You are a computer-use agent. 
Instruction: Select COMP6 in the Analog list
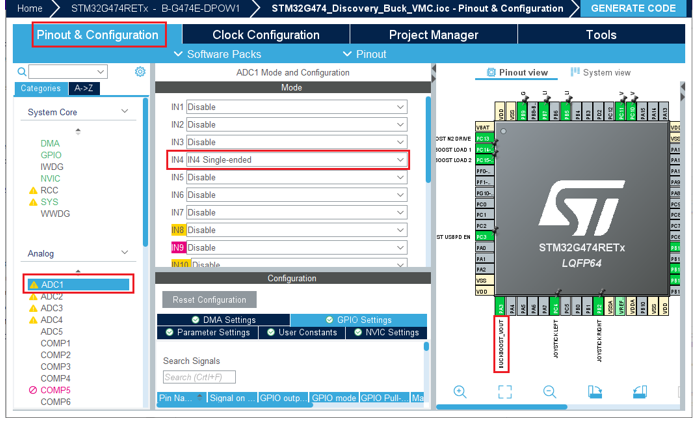(x=55, y=402)
